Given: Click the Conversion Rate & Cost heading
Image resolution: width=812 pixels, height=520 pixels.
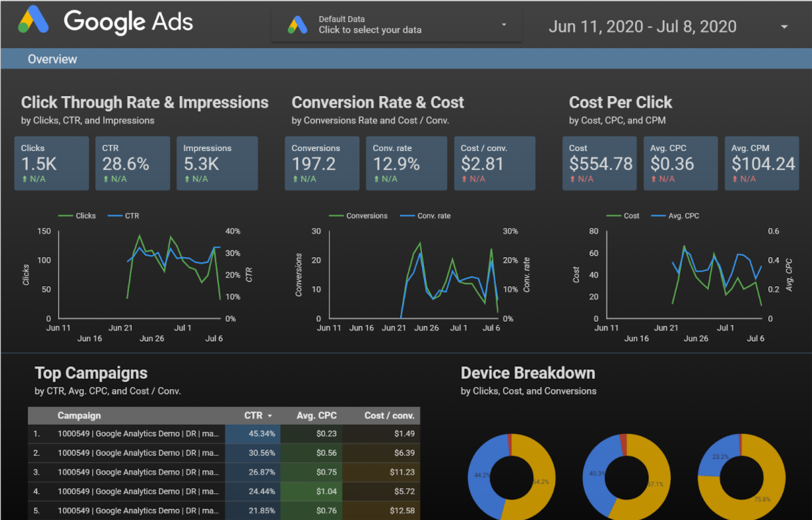Looking at the screenshot, I should (x=378, y=103).
